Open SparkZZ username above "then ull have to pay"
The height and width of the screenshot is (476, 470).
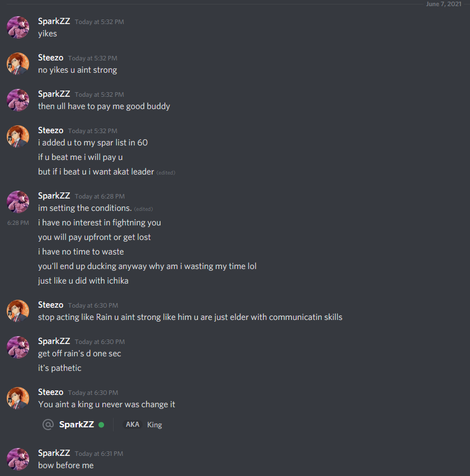54,94
